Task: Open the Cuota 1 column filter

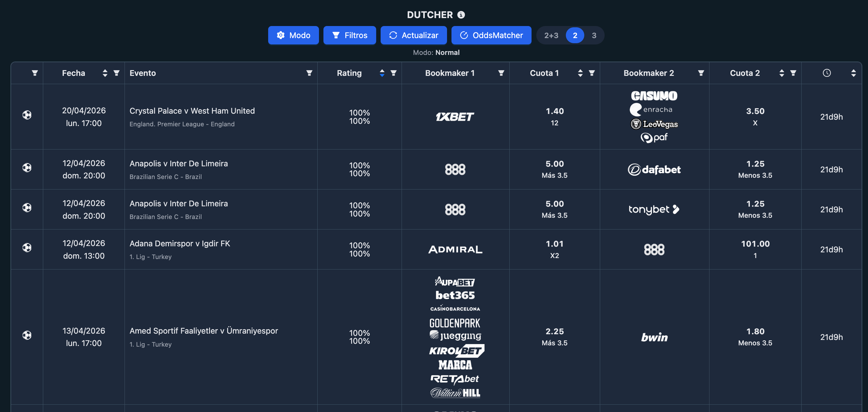Action: point(592,73)
